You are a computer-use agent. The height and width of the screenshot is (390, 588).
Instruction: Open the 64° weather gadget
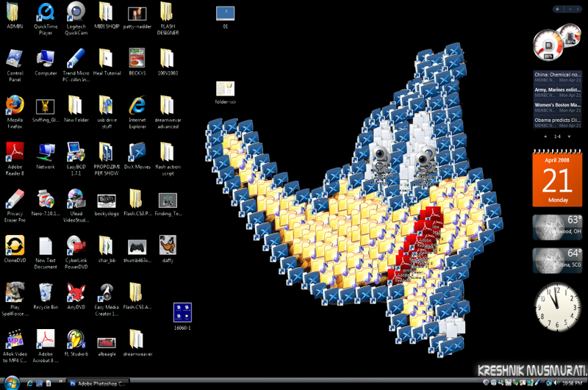557,261
